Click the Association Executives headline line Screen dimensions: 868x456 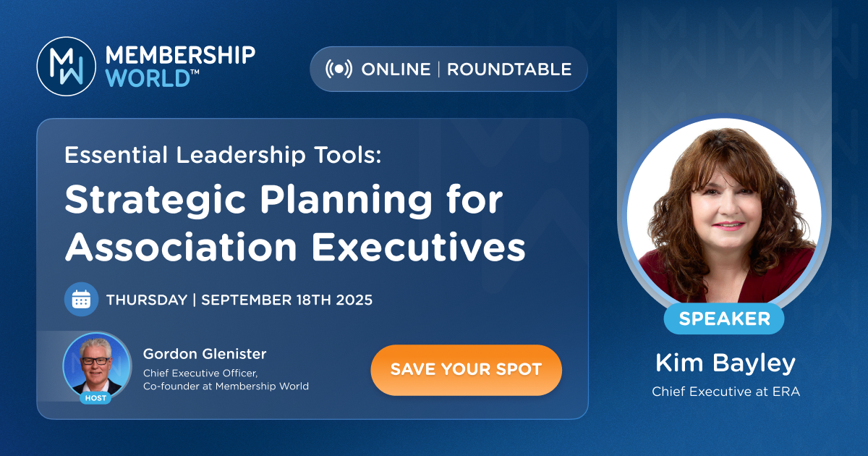pyautogui.click(x=295, y=248)
